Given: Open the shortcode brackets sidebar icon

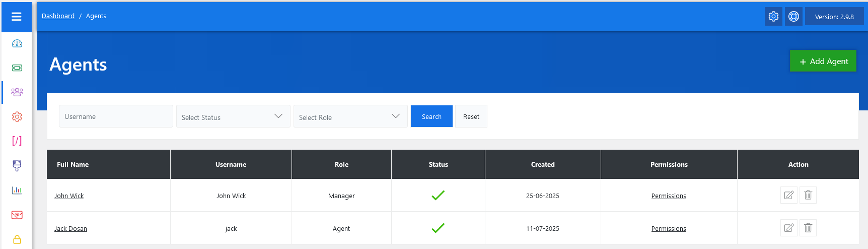Looking at the screenshot, I should (17, 141).
